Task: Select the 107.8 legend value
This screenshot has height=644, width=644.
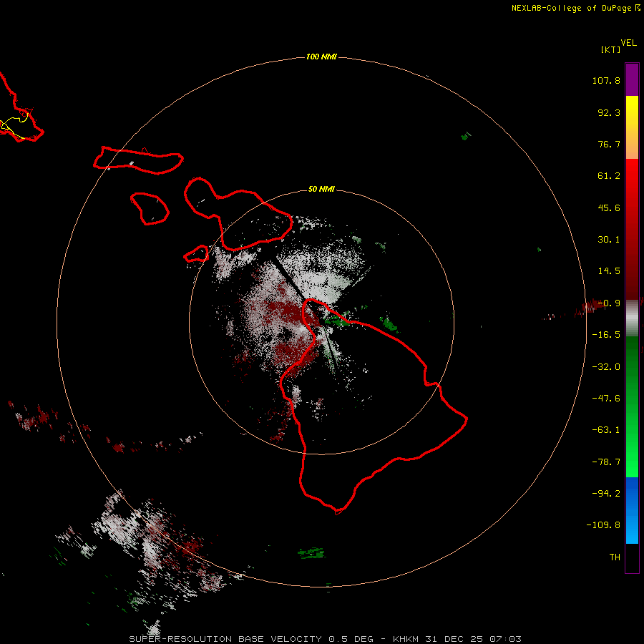Action: click(x=606, y=80)
